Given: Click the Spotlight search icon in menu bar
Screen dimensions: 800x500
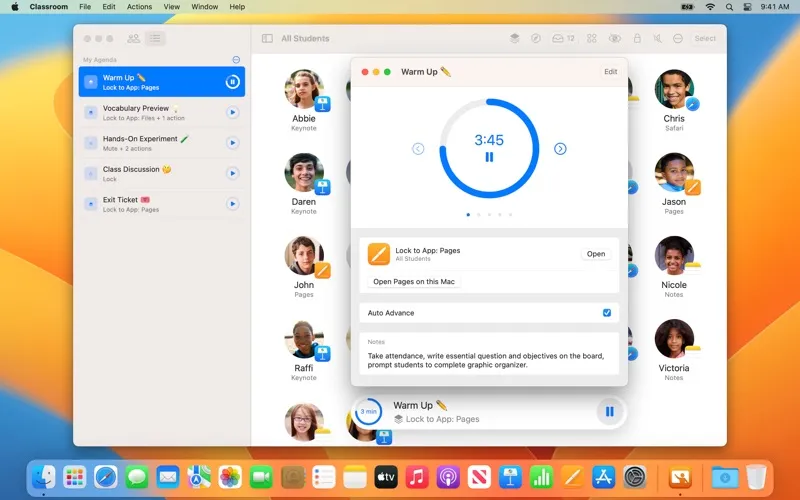Looking at the screenshot, I should (730, 7).
